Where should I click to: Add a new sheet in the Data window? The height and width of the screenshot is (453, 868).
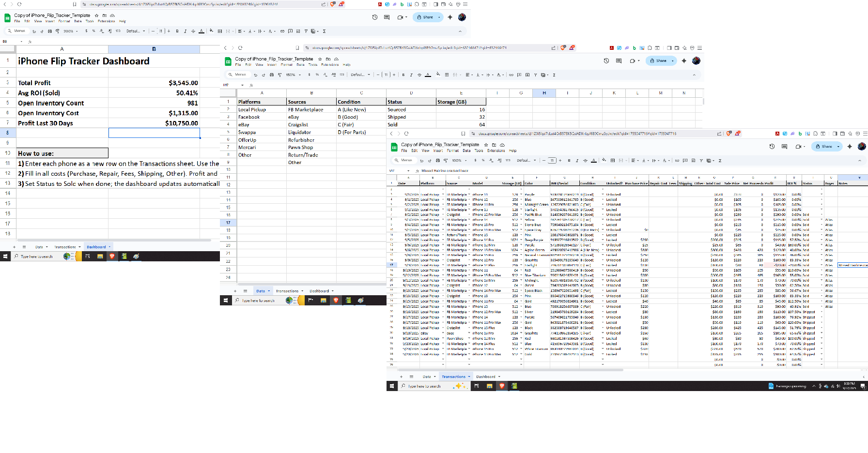pos(235,291)
